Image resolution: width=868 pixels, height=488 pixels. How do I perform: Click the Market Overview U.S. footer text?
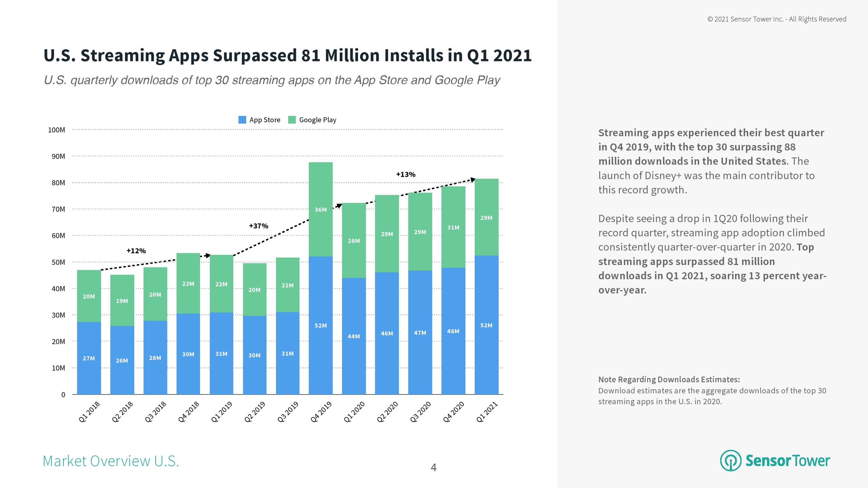111,461
